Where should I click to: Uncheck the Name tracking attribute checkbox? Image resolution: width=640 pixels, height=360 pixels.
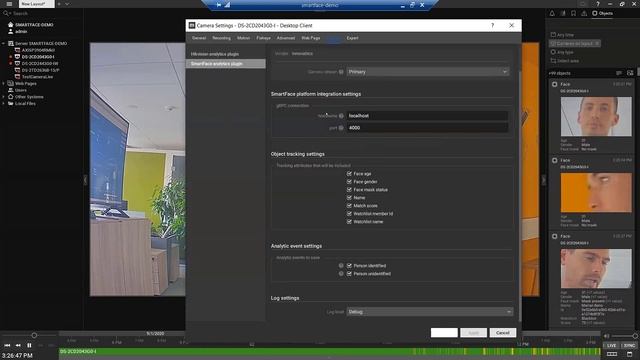tap(349, 198)
